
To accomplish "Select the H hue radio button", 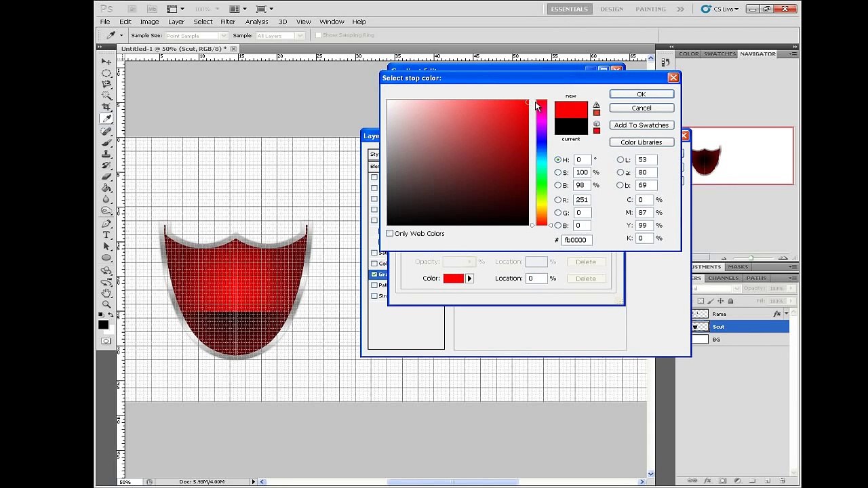I will click(558, 160).
